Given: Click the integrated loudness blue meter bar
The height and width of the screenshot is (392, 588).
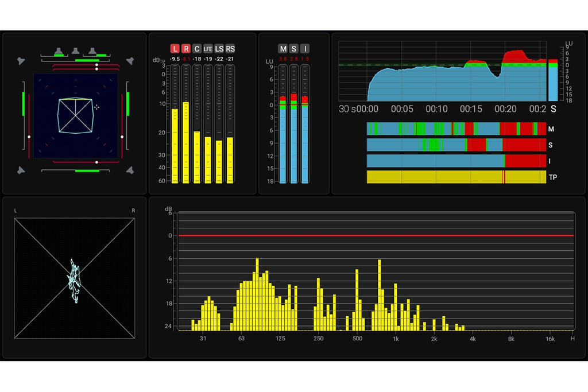Looking at the screenshot, I should (x=305, y=144).
